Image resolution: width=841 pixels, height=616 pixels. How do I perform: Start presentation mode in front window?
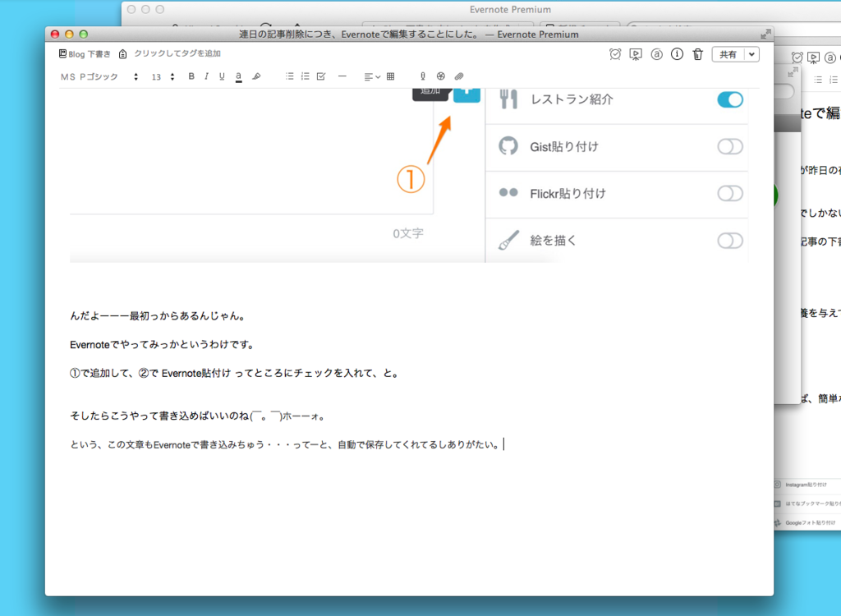pyautogui.click(x=636, y=54)
